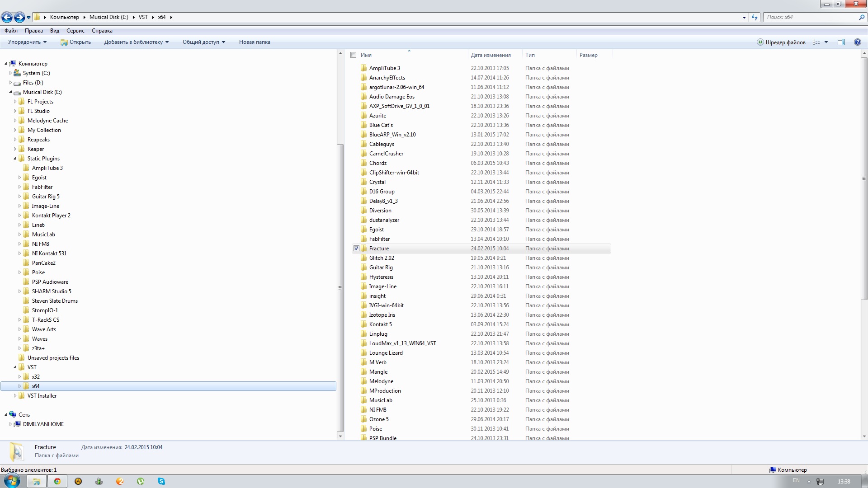Open the Упорядочить dropdown
Viewport: 868px width, 488px height.
27,42
